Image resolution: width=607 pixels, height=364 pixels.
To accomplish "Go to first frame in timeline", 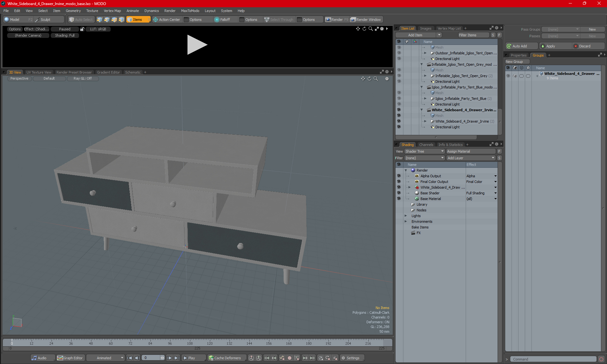I will [129, 358].
